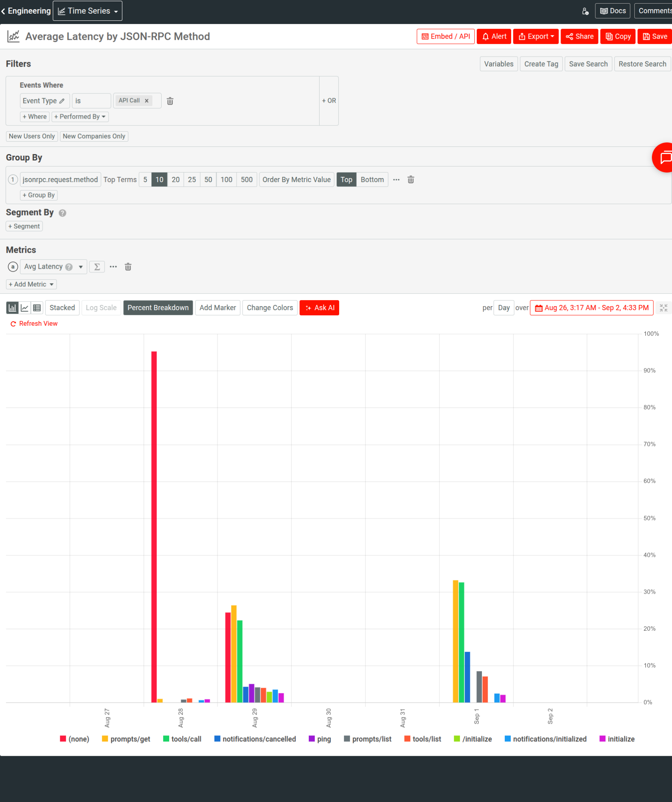Open the sigma aggregation for Avg Latency
Screen dimensions: 672x802
[97, 266]
